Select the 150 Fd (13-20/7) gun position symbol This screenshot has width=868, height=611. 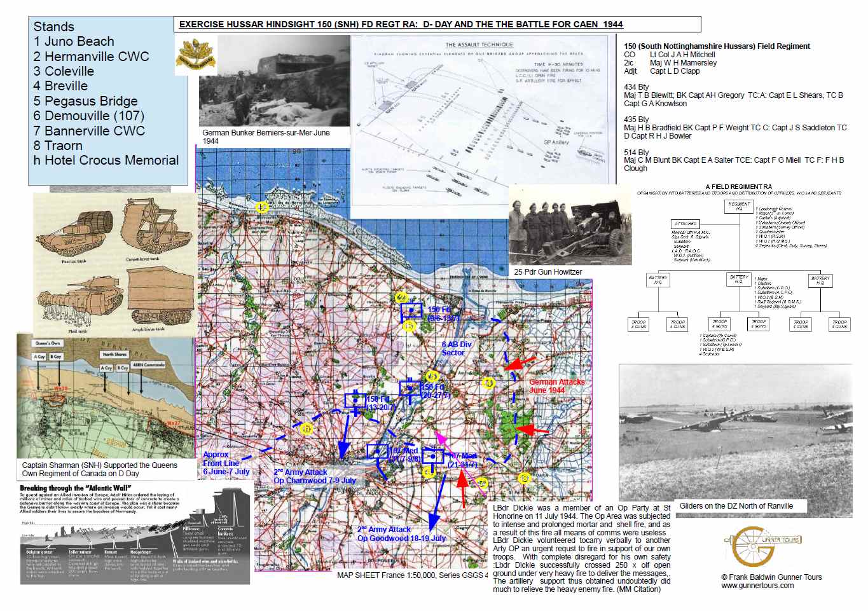(x=355, y=401)
